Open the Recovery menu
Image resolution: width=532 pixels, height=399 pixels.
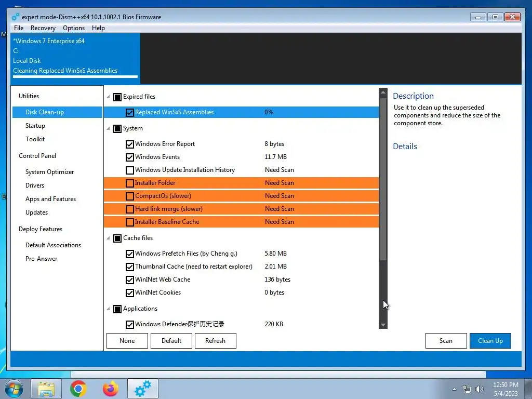click(43, 28)
